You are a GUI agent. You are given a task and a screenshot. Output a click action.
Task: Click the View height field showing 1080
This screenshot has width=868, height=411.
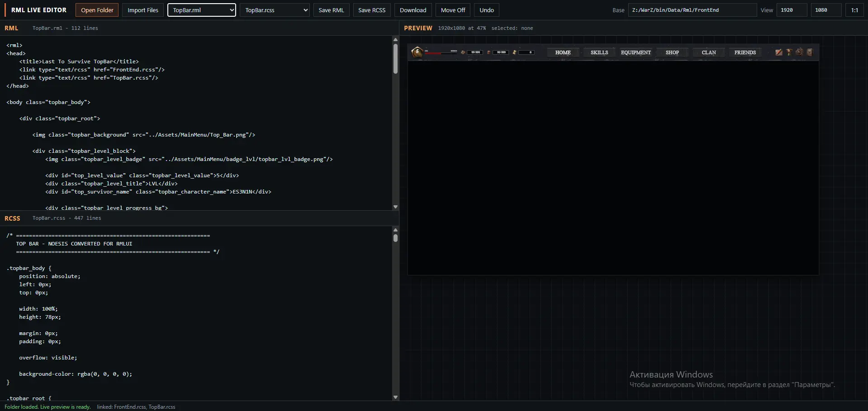click(826, 10)
